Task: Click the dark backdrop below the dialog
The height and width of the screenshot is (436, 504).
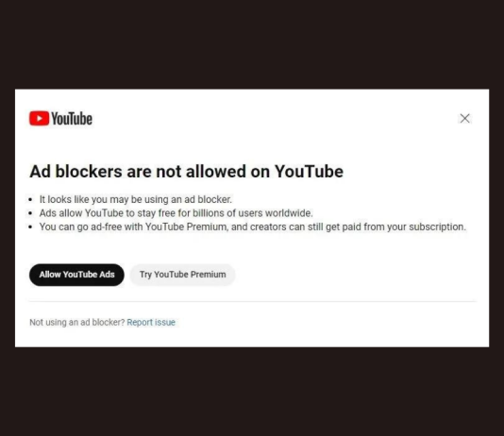Action: pos(252,392)
